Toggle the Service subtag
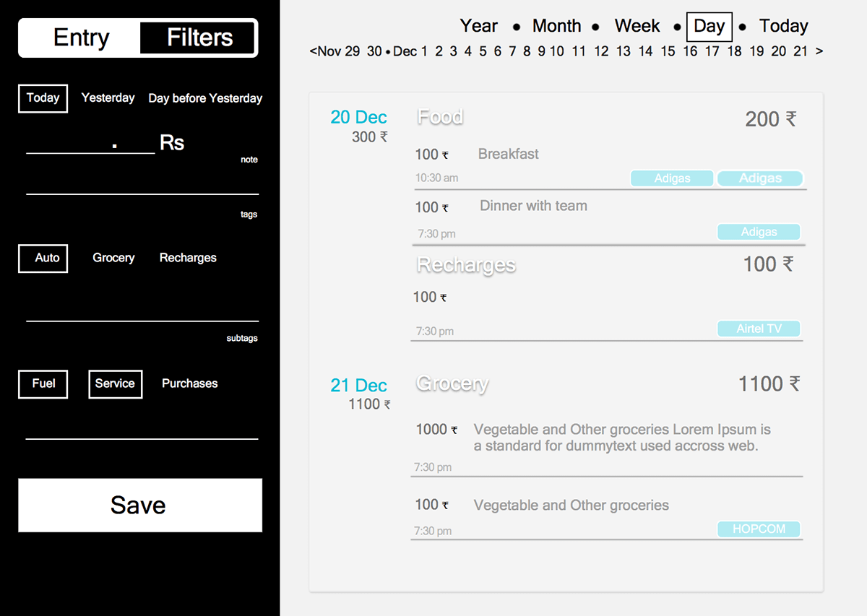The width and height of the screenshot is (867, 616). pos(115,383)
